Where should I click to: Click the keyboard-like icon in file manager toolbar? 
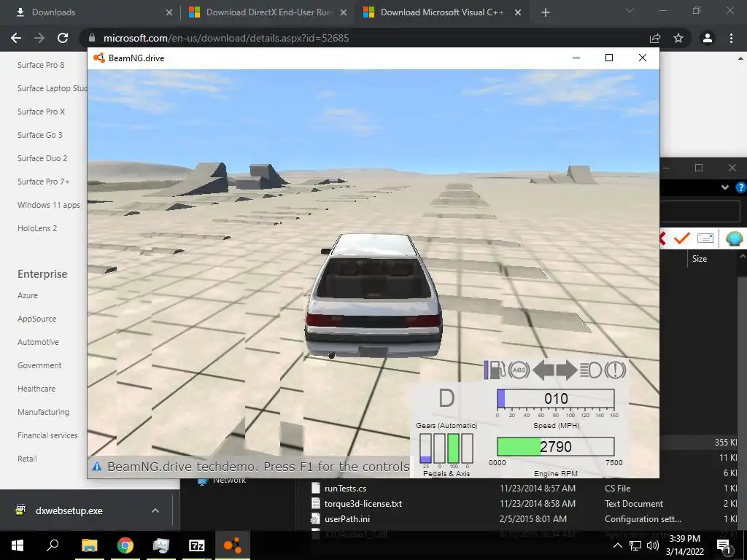[x=705, y=238]
